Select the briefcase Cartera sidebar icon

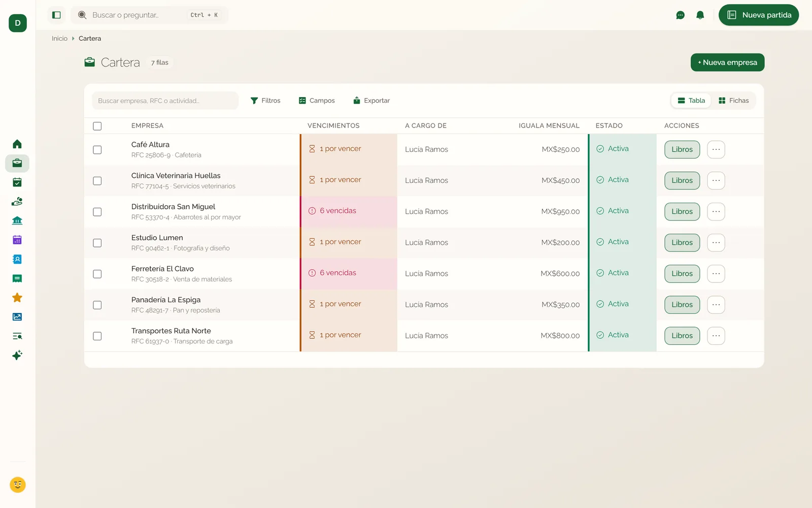[x=17, y=163]
